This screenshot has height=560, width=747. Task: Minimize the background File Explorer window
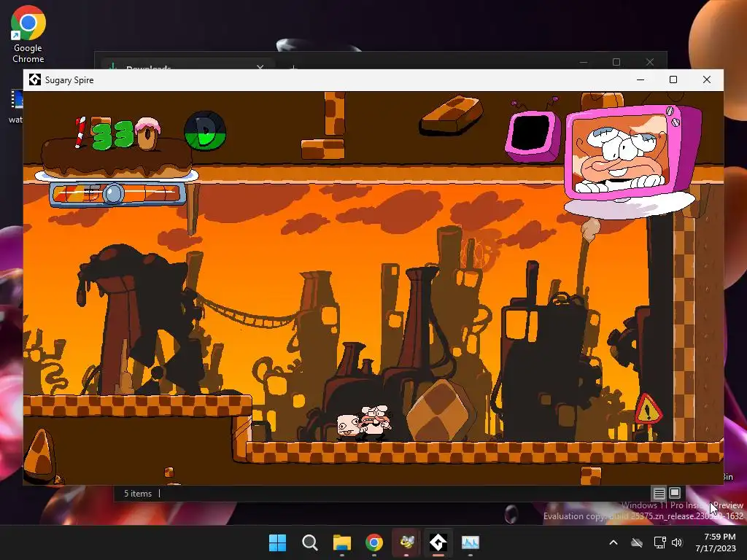coord(584,62)
